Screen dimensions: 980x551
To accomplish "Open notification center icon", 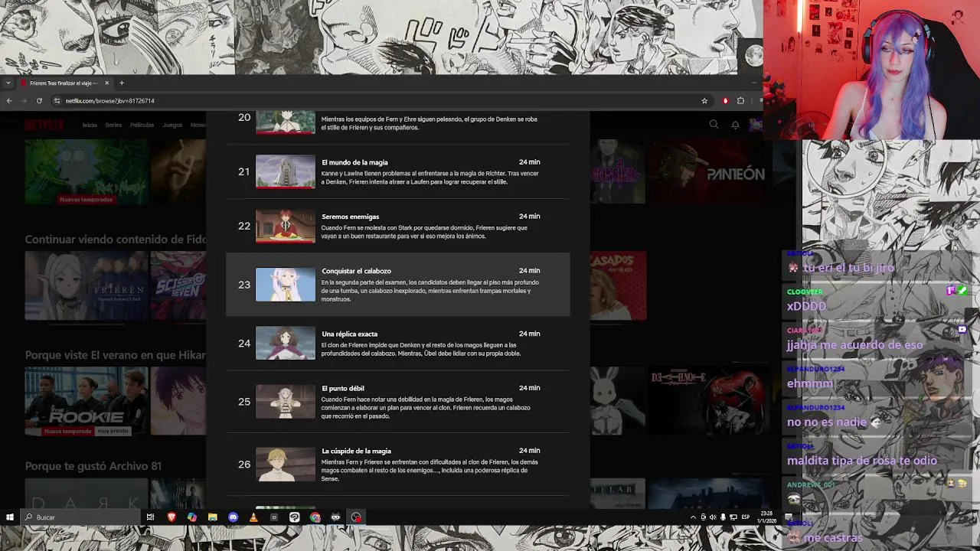I will tap(788, 517).
